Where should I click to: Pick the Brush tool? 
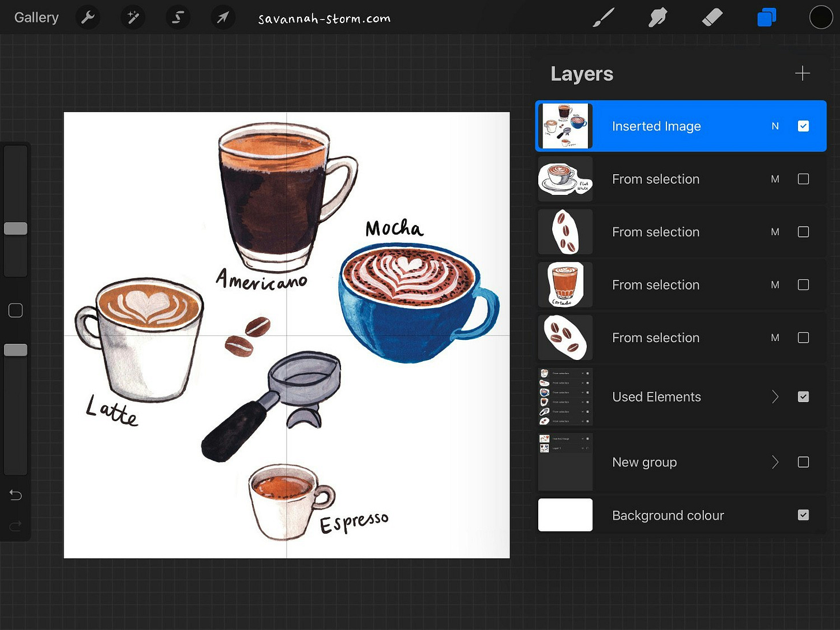click(x=603, y=17)
